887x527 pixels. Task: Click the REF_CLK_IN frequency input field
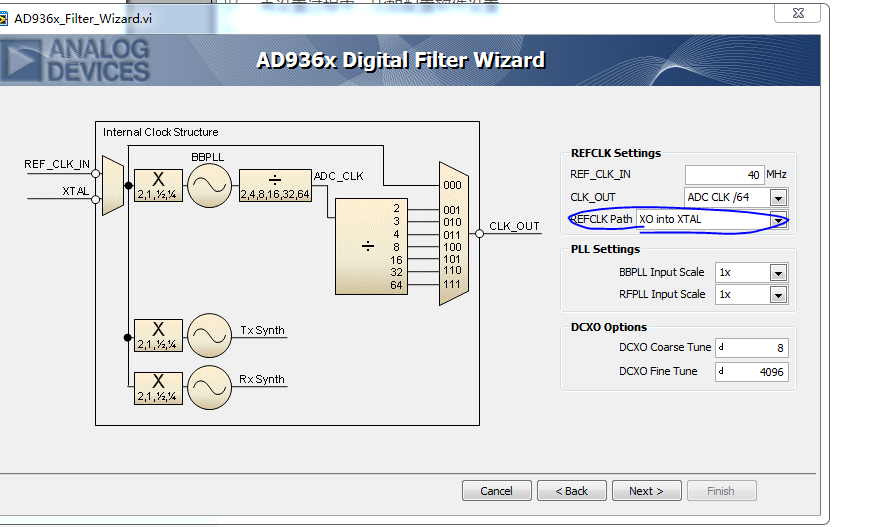[724, 175]
